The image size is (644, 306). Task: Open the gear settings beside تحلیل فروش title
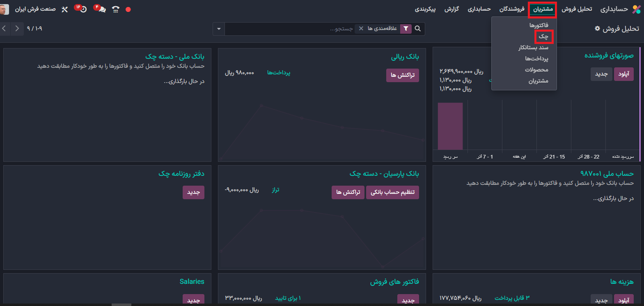(597, 29)
